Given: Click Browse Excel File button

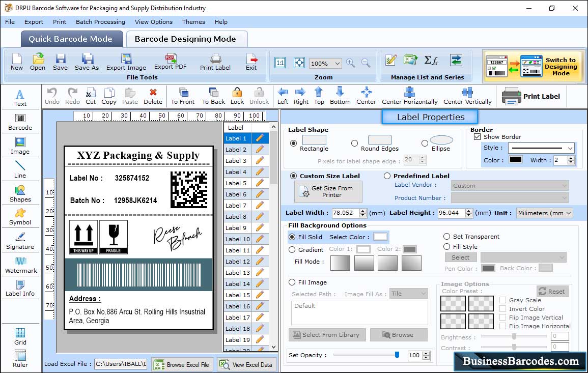Looking at the screenshot, I should (x=183, y=364).
